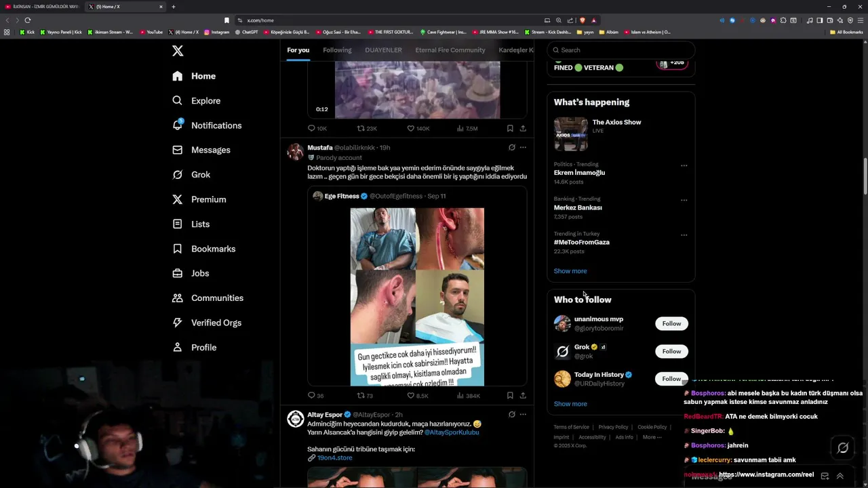Follow Today In History
This screenshot has width=868, height=488.
coord(671,379)
